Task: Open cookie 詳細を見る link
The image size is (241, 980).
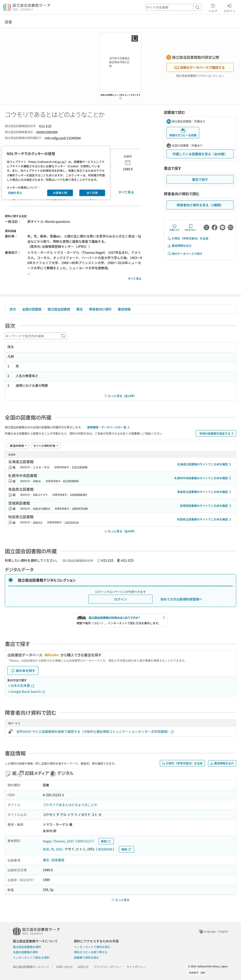Action: pos(15,193)
